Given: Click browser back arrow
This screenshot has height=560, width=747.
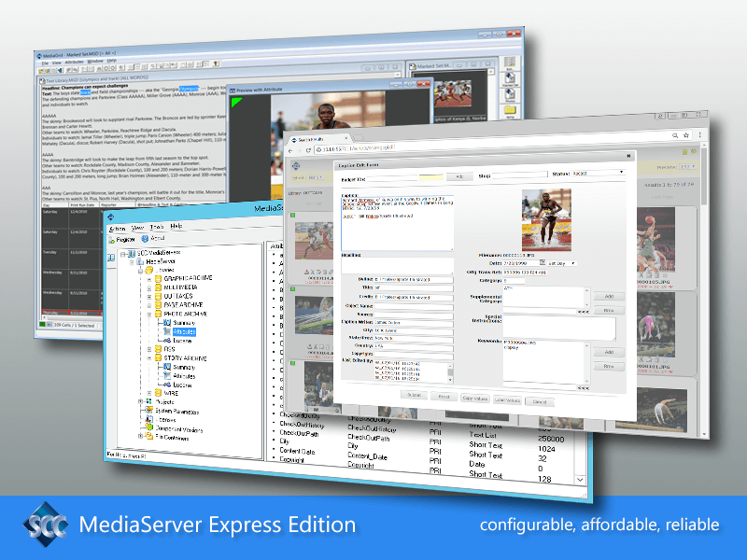Looking at the screenshot, I should click(290, 151).
